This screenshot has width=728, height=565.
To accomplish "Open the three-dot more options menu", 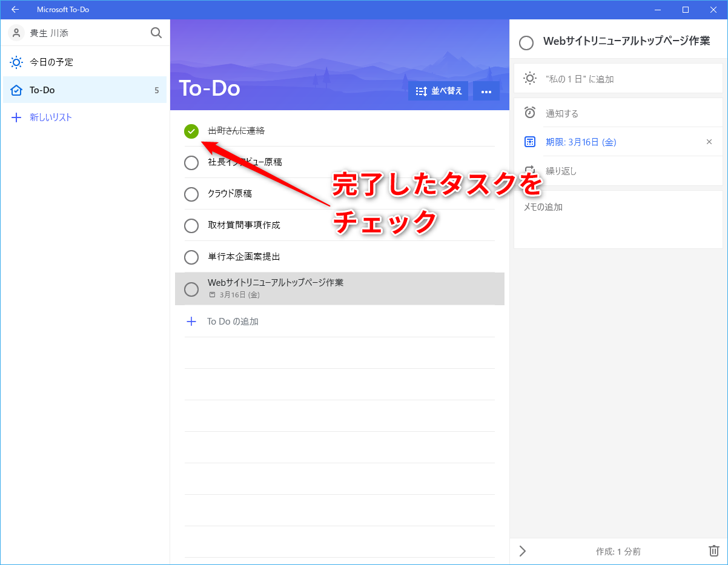I will [486, 91].
